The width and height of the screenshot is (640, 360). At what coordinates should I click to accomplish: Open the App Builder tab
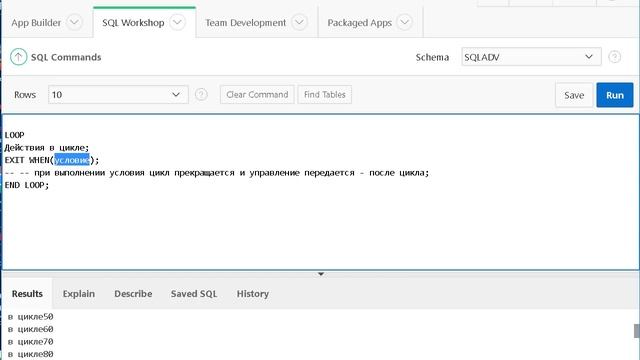click(x=36, y=23)
